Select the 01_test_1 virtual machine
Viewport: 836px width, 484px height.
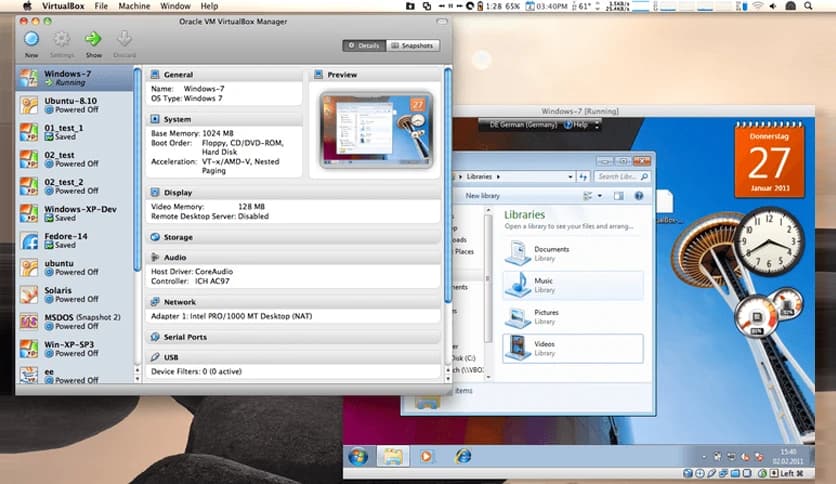tap(75, 132)
